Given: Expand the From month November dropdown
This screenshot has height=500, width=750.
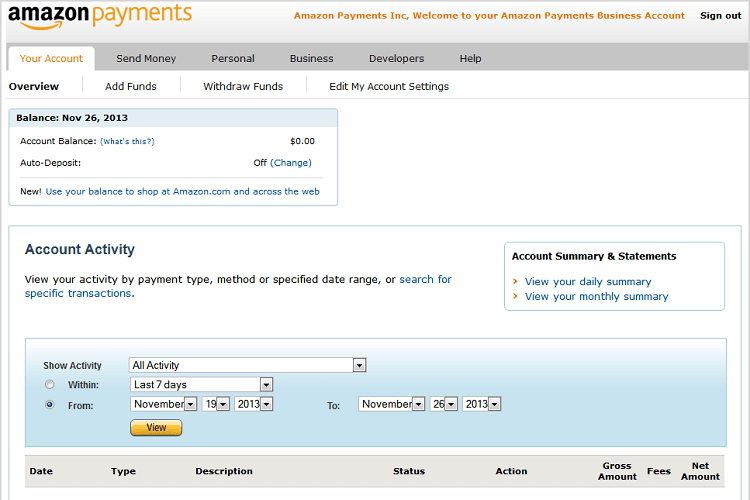Looking at the screenshot, I should point(164,404).
